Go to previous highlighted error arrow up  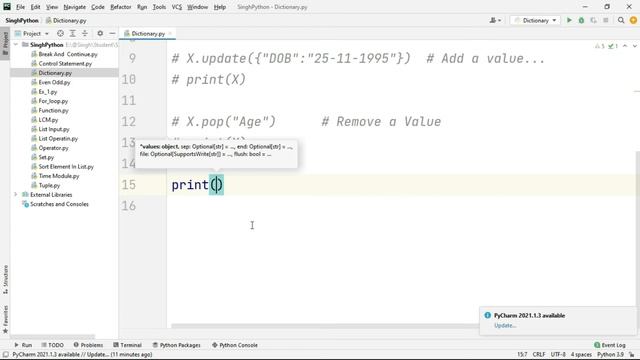coord(625,46)
